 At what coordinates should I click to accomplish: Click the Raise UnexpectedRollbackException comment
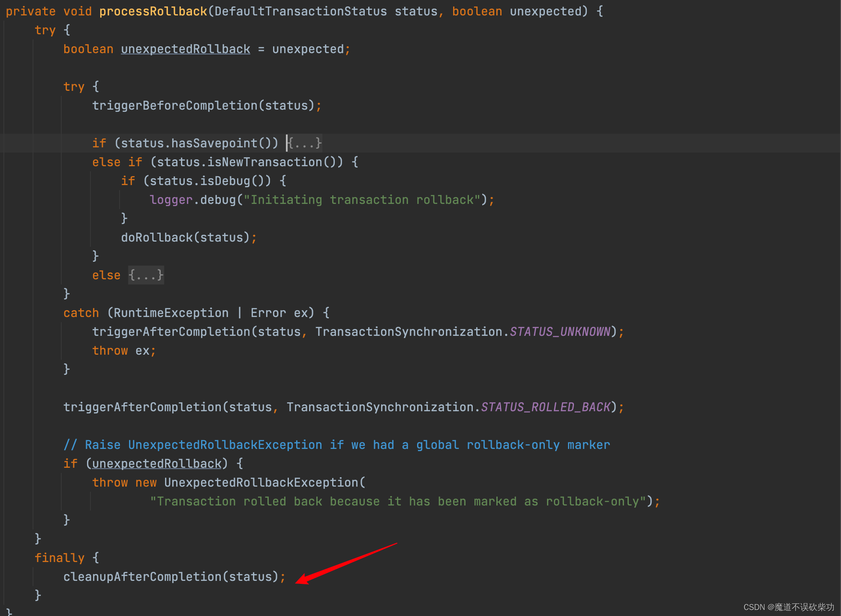[x=336, y=445]
